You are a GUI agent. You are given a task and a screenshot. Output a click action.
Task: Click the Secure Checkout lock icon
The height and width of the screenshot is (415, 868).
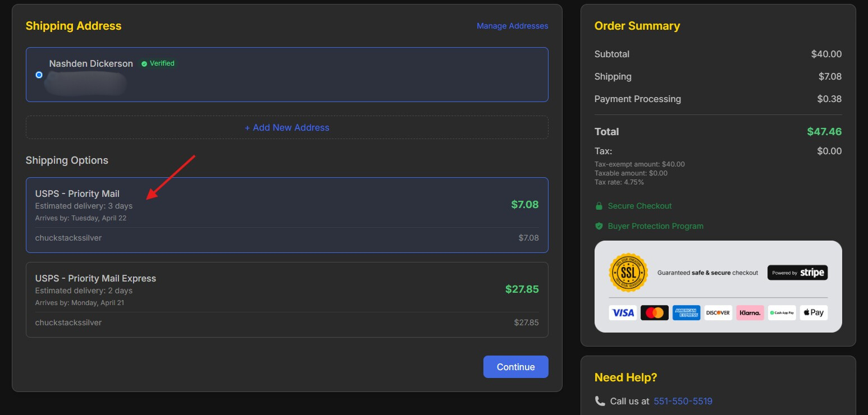[x=599, y=206]
